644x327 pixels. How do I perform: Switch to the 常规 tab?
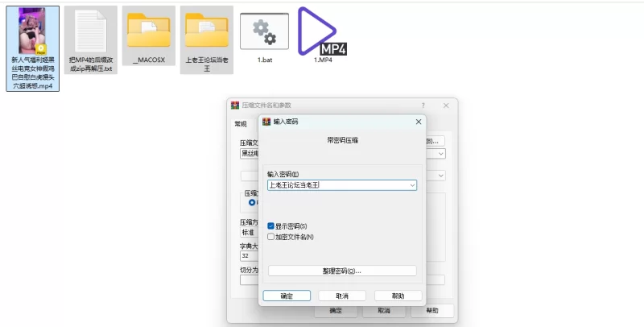click(x=241, y=124)
